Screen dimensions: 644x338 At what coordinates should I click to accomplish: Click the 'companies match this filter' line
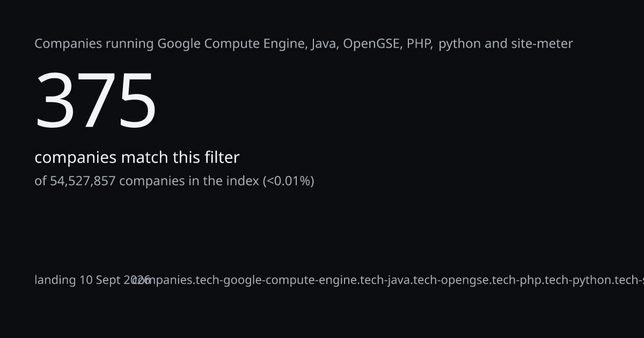point(137,158)
